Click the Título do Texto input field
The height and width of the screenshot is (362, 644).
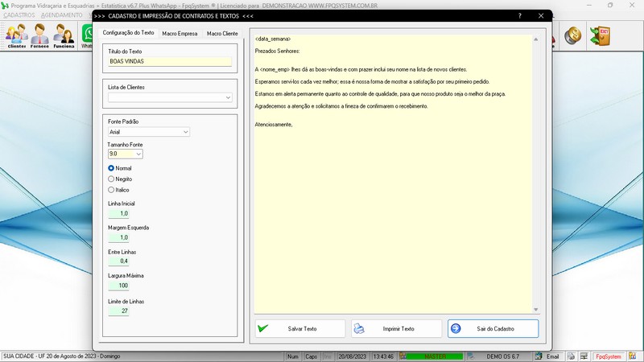pyautogui.click(x=169, y=61)
